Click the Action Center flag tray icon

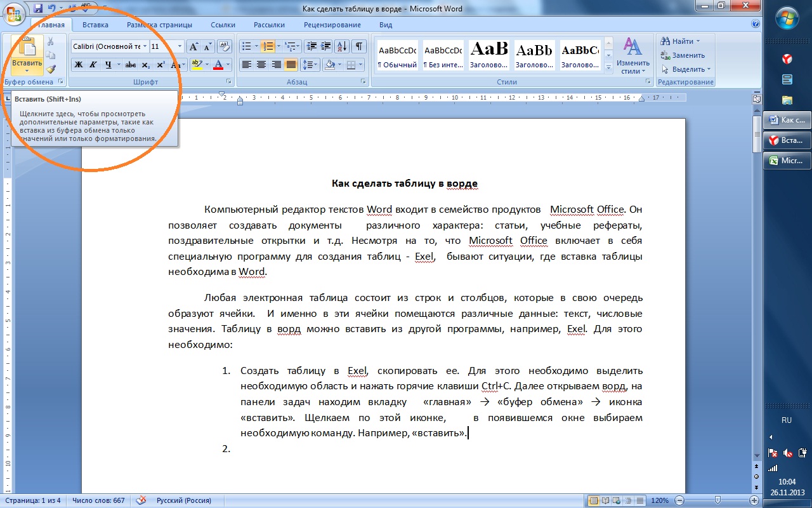click(773, 453)
